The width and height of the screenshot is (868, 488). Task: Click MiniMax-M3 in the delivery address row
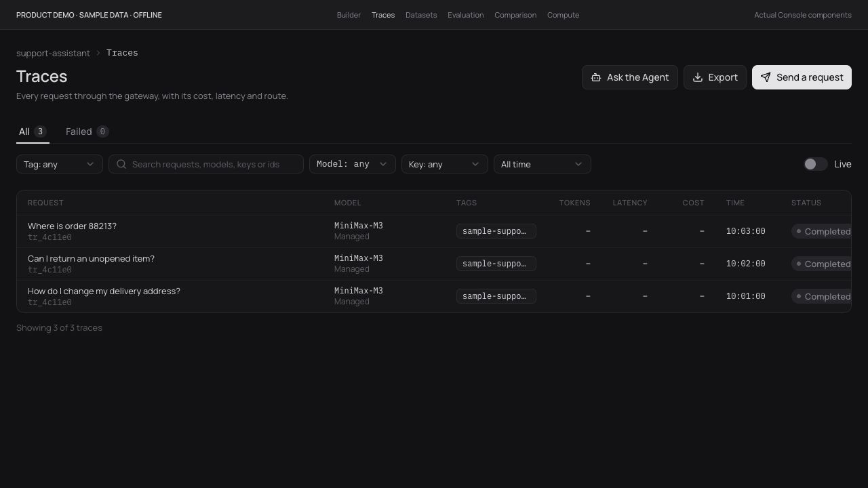pyautogui.click(x=358, y=291)
